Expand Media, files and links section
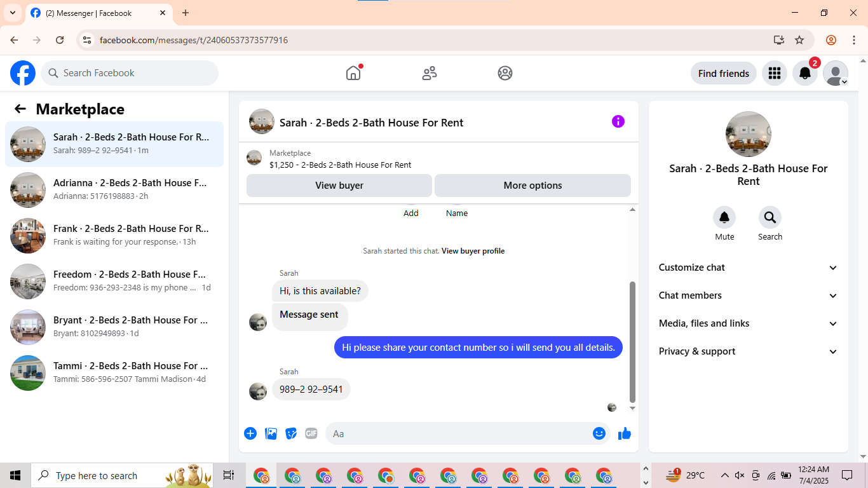The width and height of the screenshot is (868, 488). pos(749,323)
